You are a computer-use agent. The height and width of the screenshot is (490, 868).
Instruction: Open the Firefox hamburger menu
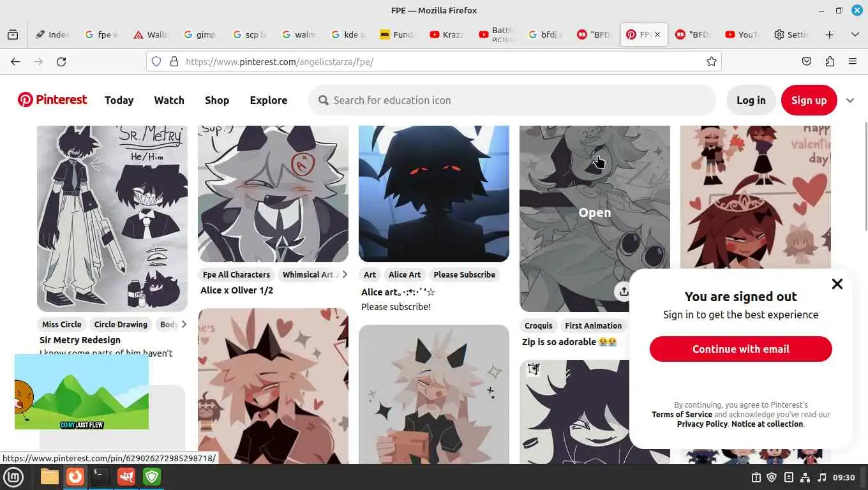(x=853, y=61)
